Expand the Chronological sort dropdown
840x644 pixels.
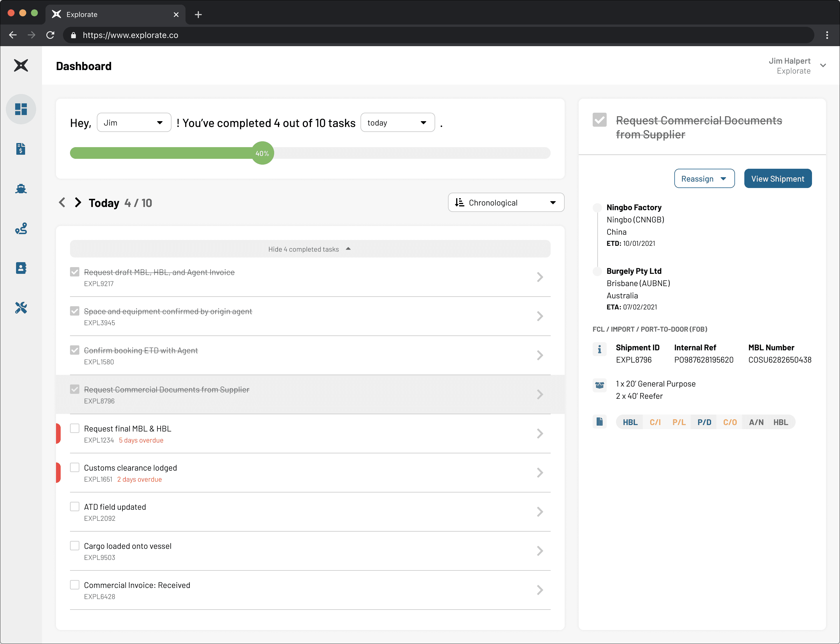(506, 203)
